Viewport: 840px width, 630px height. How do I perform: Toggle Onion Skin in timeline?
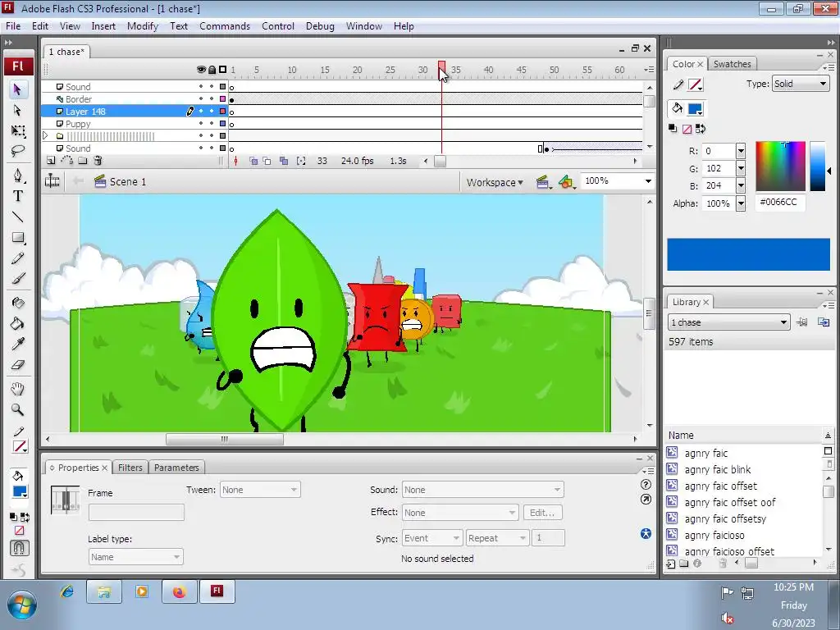[x=253, y=161]
